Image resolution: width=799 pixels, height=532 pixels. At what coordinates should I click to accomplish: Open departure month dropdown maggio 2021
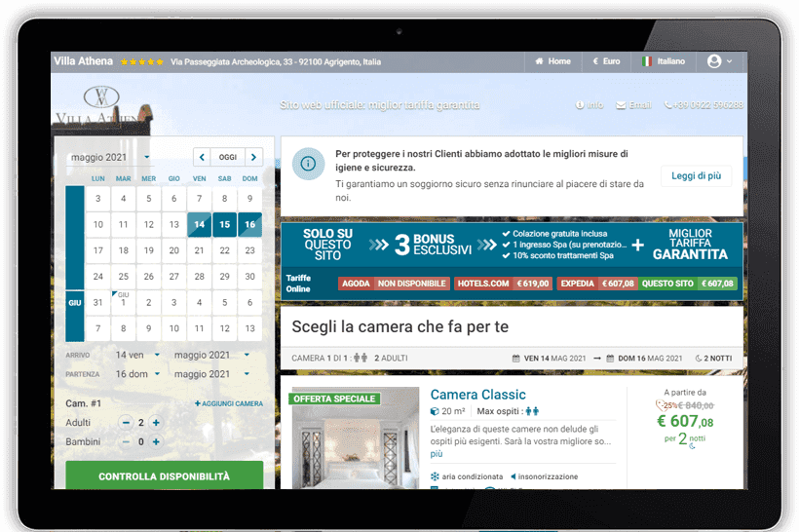pyautogui.click(x=212, y=374)
